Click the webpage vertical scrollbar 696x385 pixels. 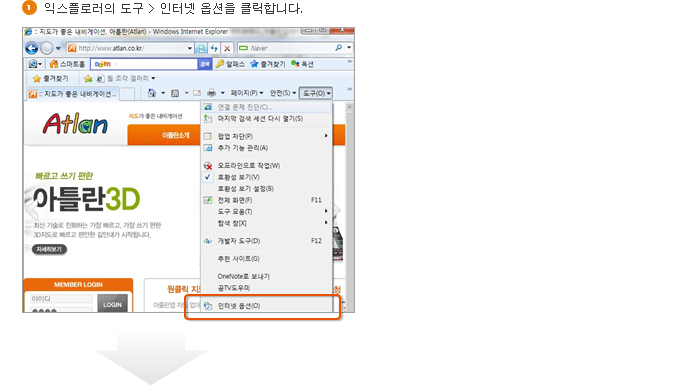click(349, 206)
